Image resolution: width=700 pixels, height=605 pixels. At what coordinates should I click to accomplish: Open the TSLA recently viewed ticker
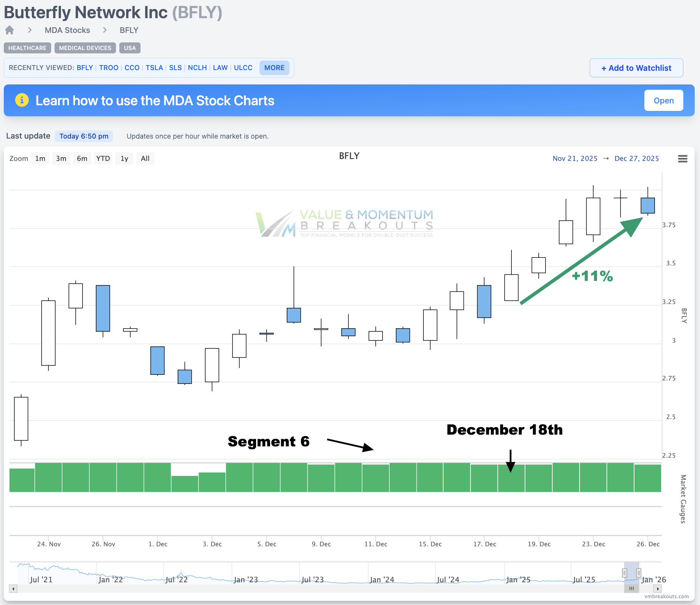(154, 67)
